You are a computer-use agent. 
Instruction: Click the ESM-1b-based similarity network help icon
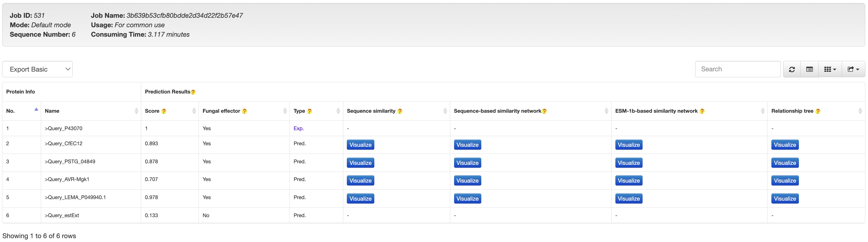[x=702, y=111]
